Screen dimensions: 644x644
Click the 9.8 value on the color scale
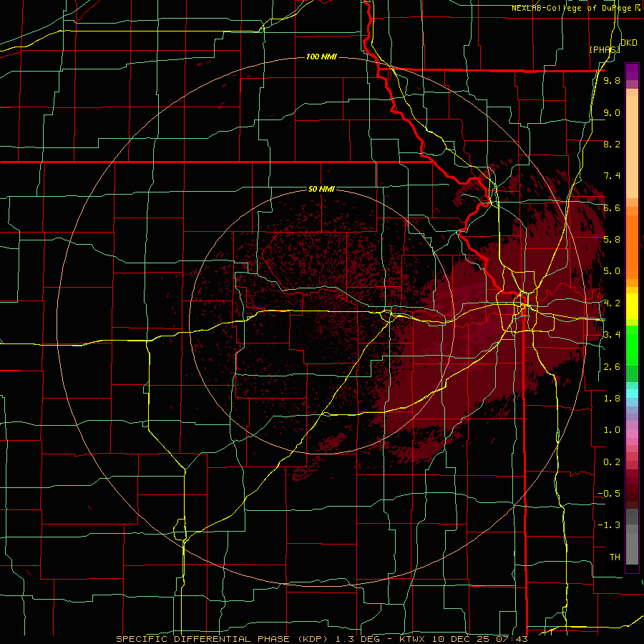click(612, 80)
